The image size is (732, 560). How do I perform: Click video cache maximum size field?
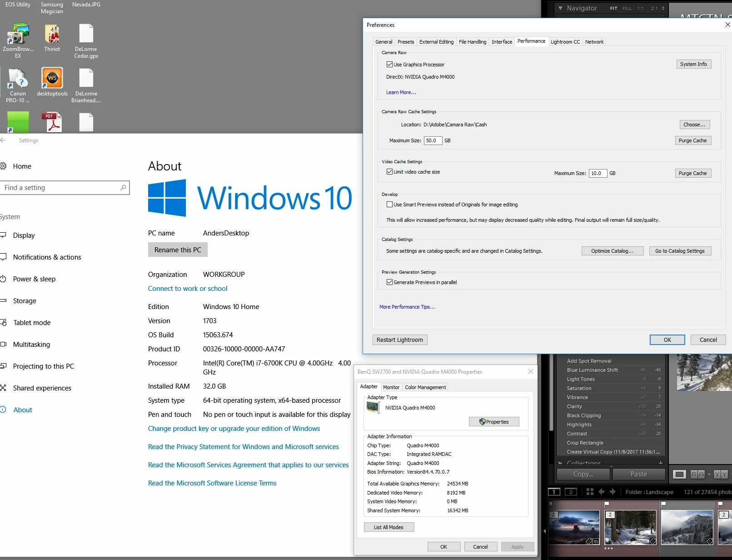(598, 173)
